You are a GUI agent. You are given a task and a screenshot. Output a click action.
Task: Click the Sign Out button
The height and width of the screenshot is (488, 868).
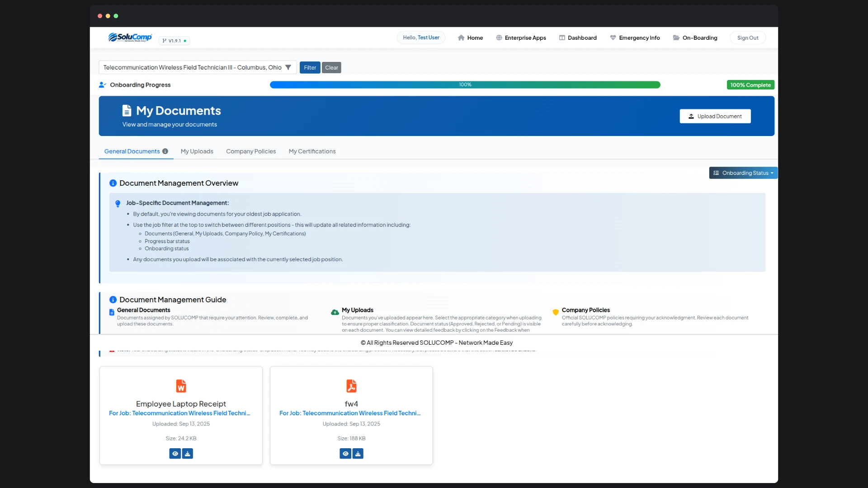click(748, 38)
